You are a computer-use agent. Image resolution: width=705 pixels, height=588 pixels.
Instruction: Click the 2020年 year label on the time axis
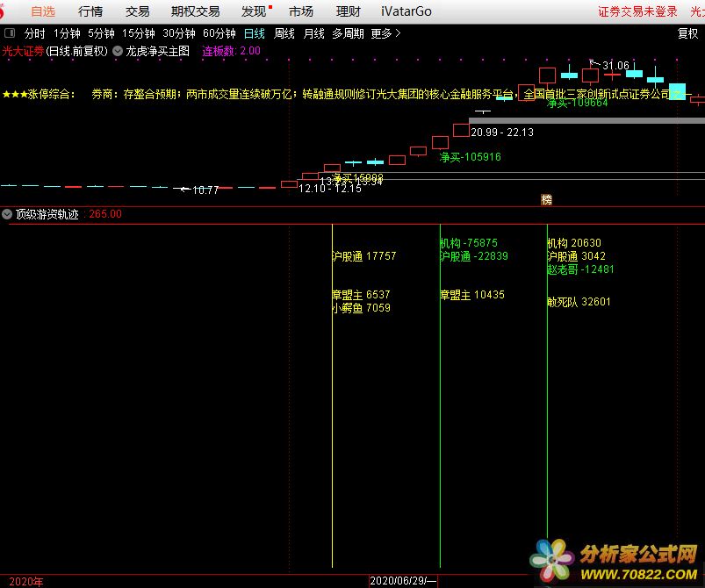tap(26, 582)
